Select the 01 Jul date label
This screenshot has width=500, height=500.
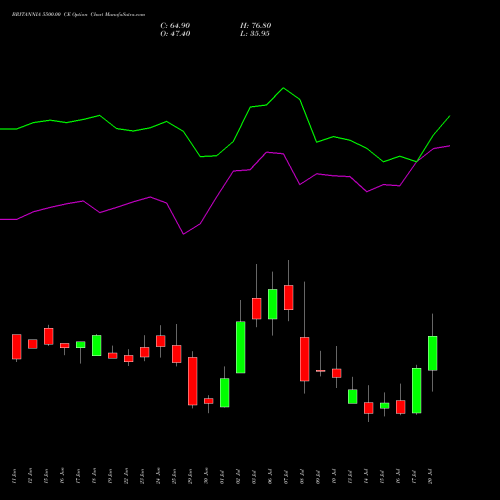(x=222, y=476)
